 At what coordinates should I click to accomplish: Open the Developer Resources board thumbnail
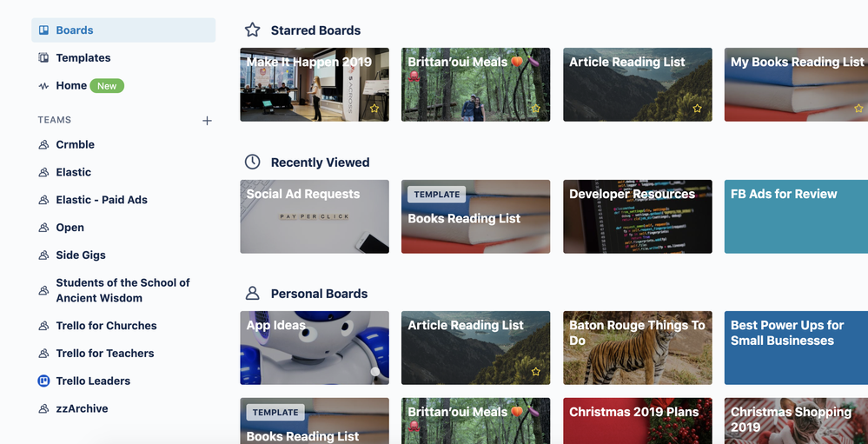click(x=638, y=216)
